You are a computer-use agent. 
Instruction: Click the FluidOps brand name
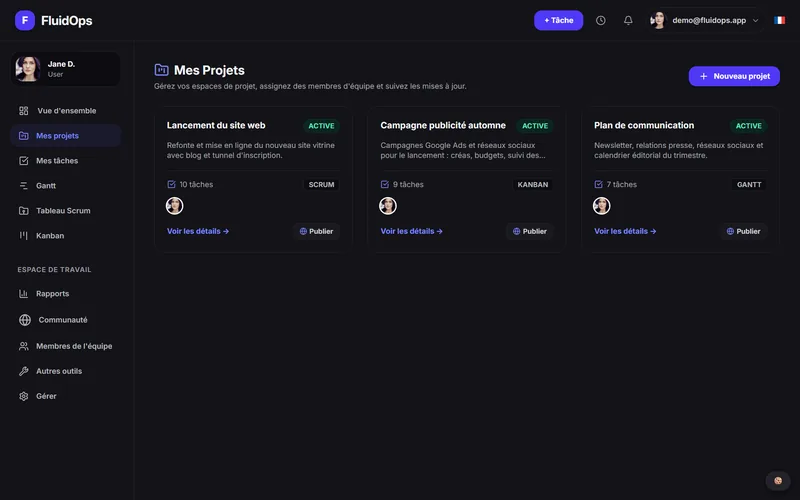point(67,20)
